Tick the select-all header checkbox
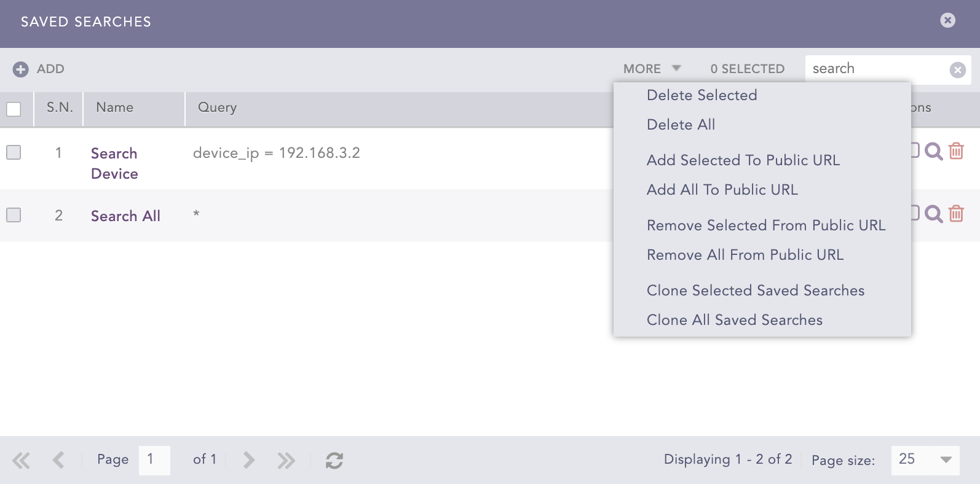Viewport: 980px width, 484px height. point(14,109)
